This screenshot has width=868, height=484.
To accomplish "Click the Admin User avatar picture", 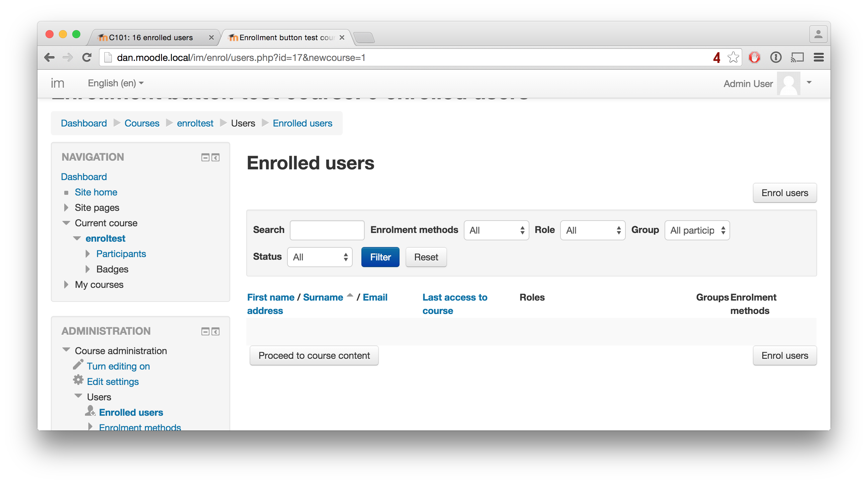I will coord(788,84).
